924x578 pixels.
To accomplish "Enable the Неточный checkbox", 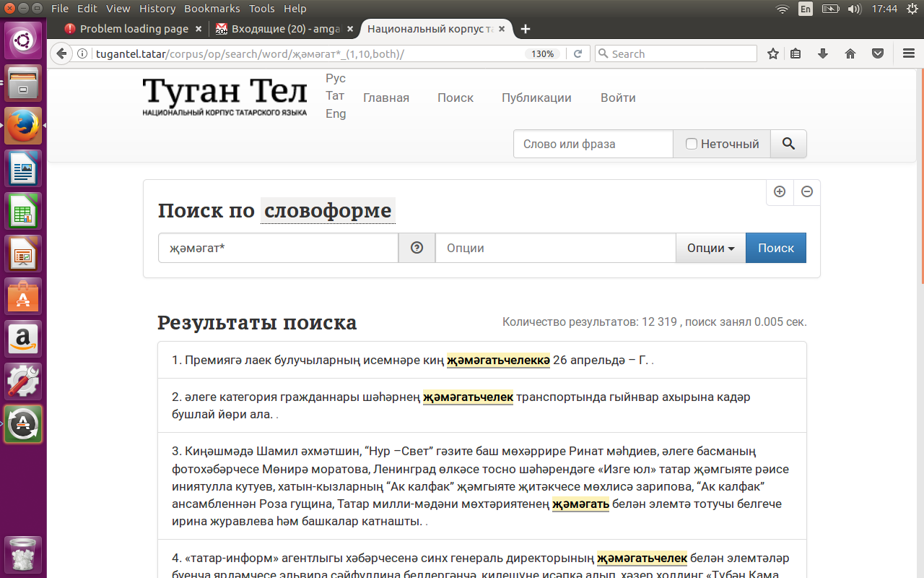I will [692, 144].
